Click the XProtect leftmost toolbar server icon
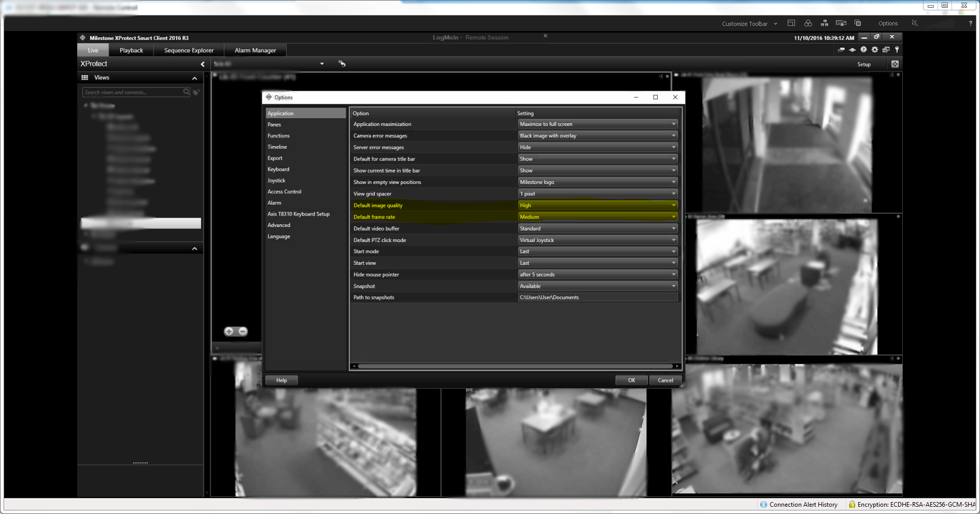 (x=841, y=50)
